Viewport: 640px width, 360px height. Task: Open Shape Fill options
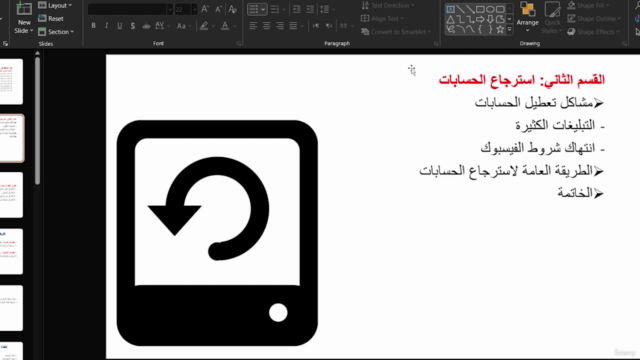(x=588, y=5)
